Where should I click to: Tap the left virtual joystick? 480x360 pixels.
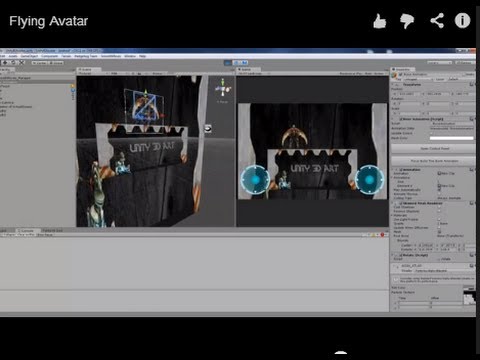[x=255, y=180]
